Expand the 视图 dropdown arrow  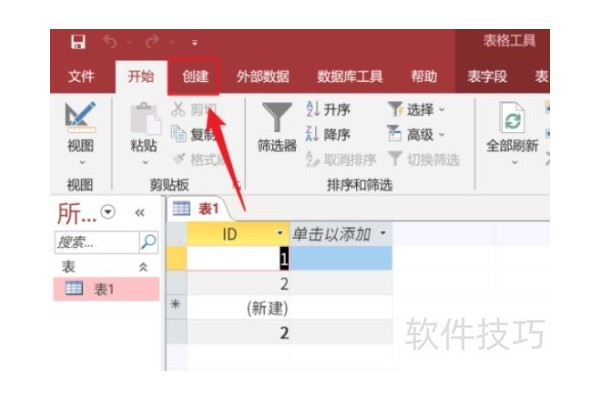[x=82, y=163]
